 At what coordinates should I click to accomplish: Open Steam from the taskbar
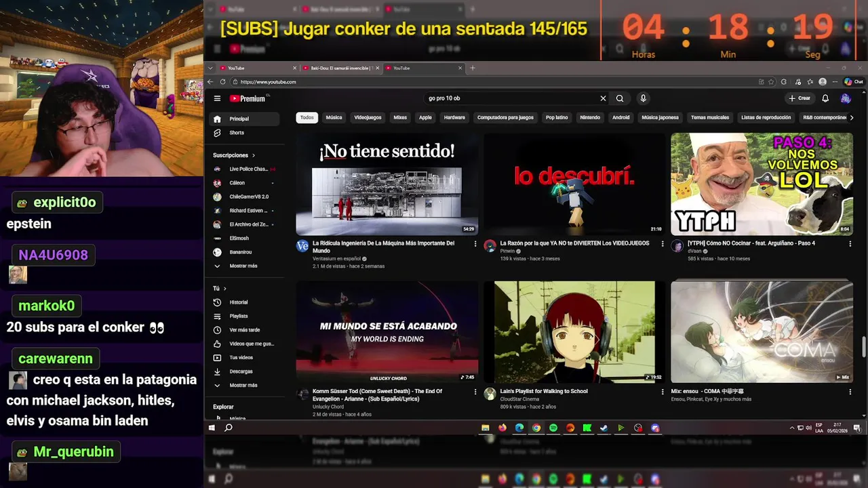click(x=604, y=428)
